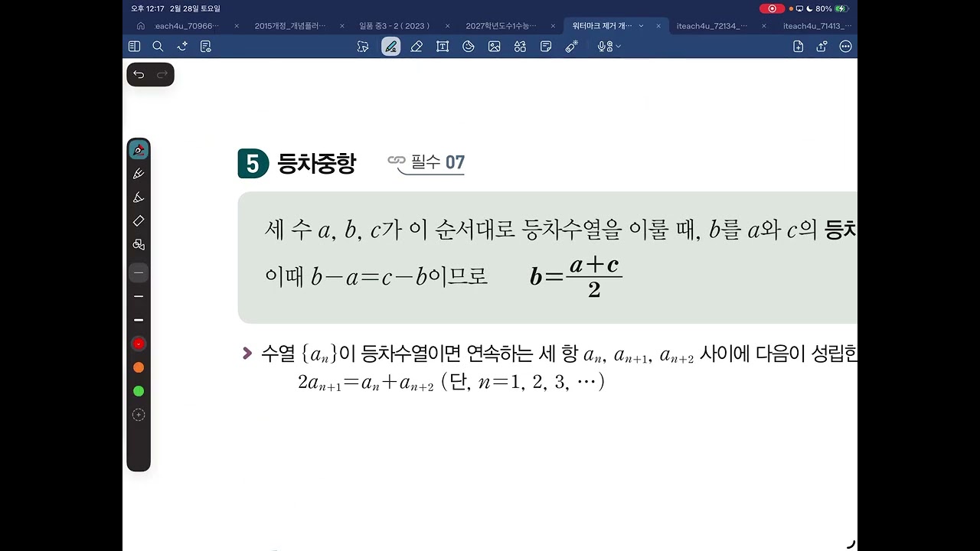Redo the last undone stroke

(x=162, y=74)
